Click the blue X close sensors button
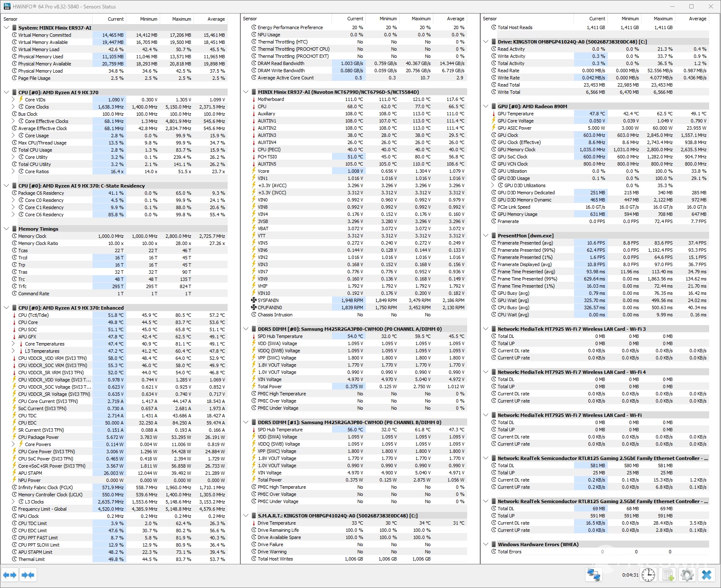721x588 pixels. (707, 575)
